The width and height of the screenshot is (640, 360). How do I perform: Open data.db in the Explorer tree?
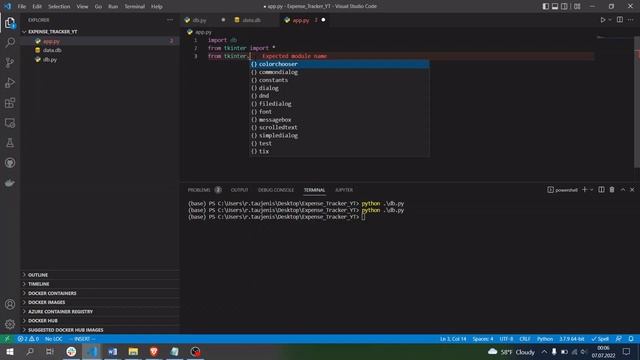click(x=52, y=50)
